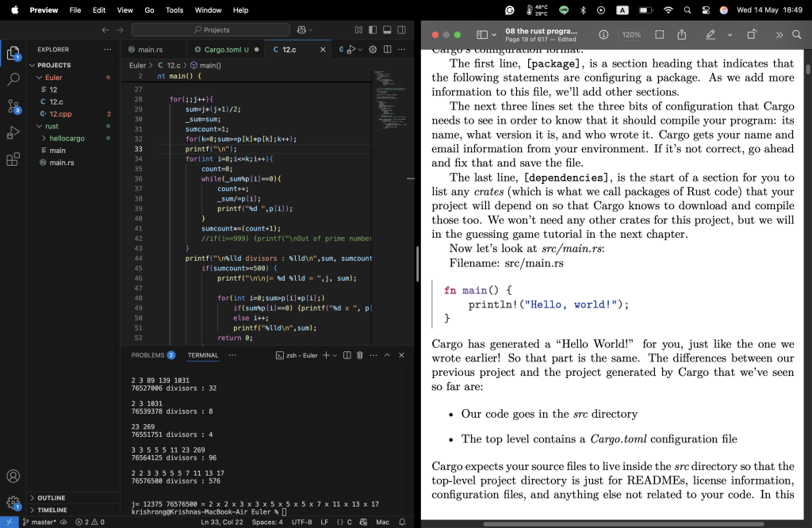Open editor more actions menu

[x=401, y=49]
